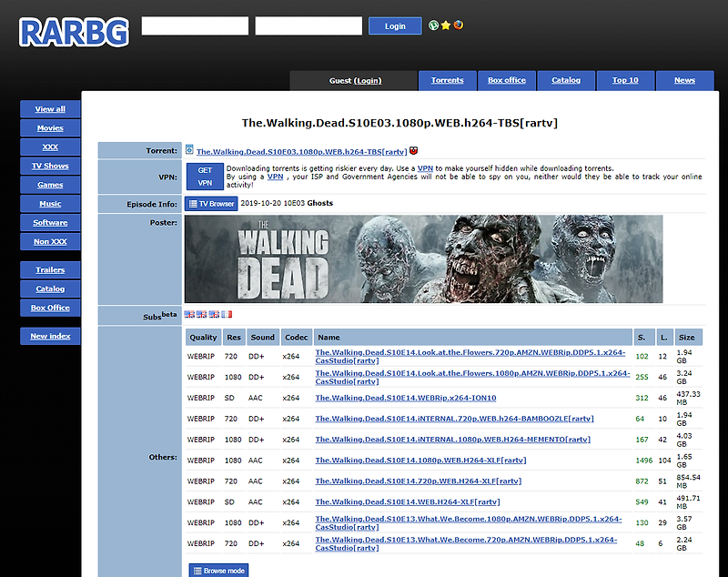This screenshot has height=577, width=728.
Task: Click the Quality column header
Action: 203,338
